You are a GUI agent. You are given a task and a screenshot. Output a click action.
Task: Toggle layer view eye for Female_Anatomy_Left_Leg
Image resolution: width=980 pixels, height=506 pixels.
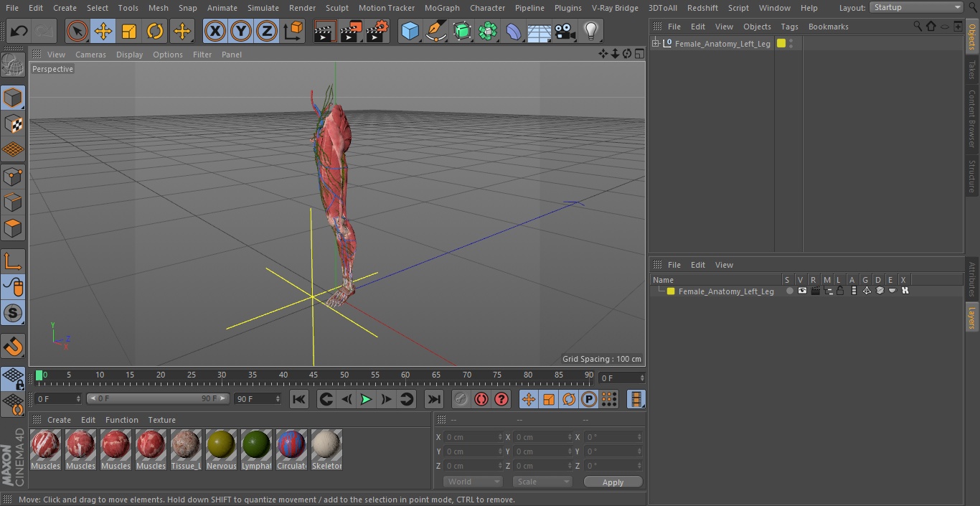point(802,291)
